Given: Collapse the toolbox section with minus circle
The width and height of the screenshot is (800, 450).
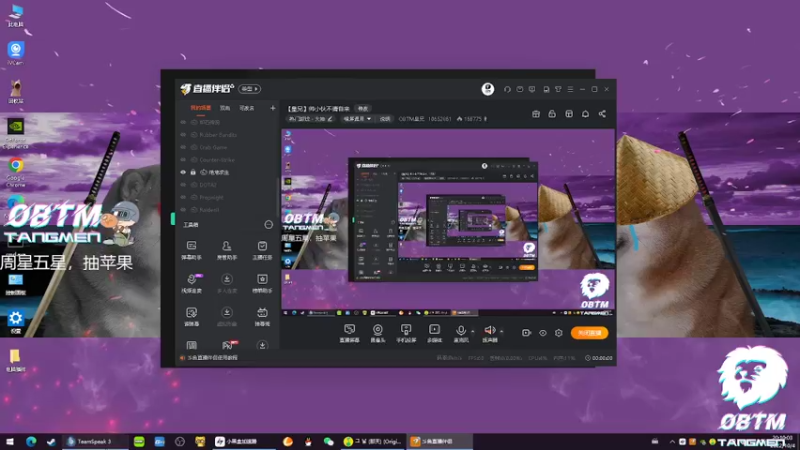Looking at the screenshot, I should click(268, 224).
